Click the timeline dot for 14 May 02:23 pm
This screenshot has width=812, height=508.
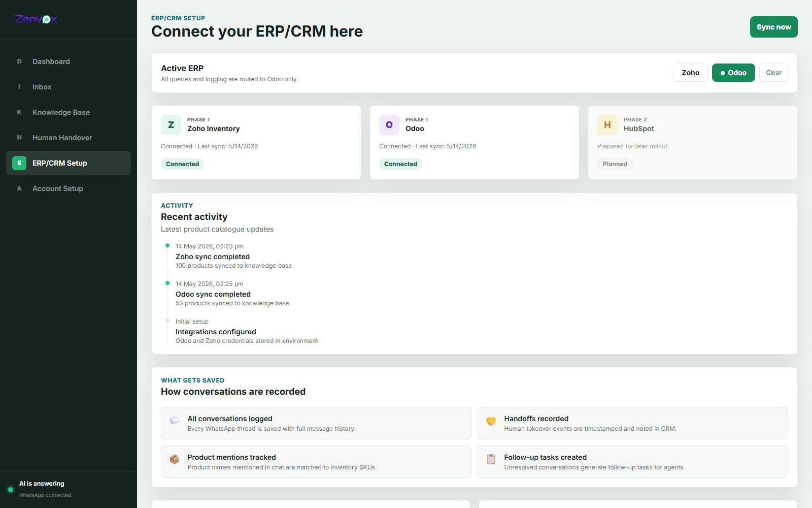click(167, 245)
